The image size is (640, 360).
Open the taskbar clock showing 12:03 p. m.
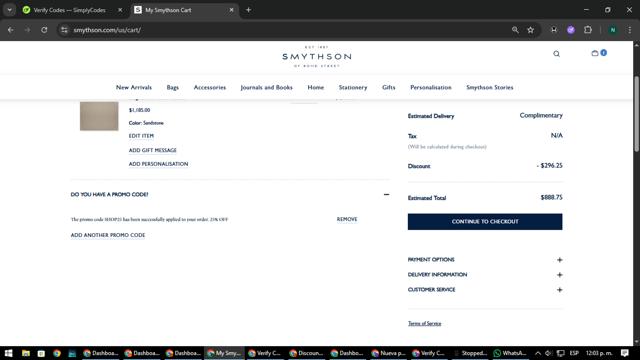599,353
